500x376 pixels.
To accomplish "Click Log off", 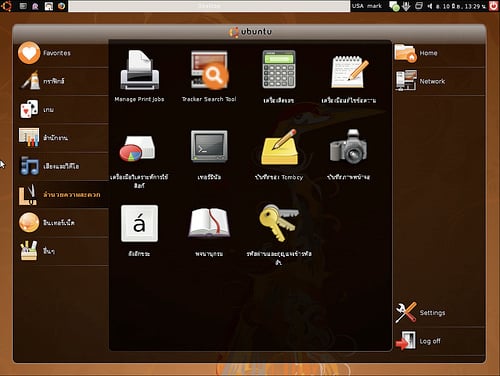I will (439, 341).
